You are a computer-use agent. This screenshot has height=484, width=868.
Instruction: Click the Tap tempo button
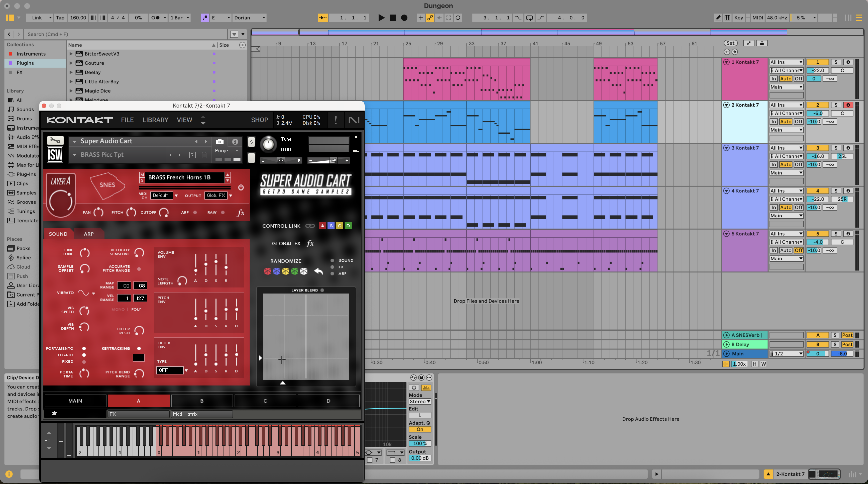coord(60,18)
